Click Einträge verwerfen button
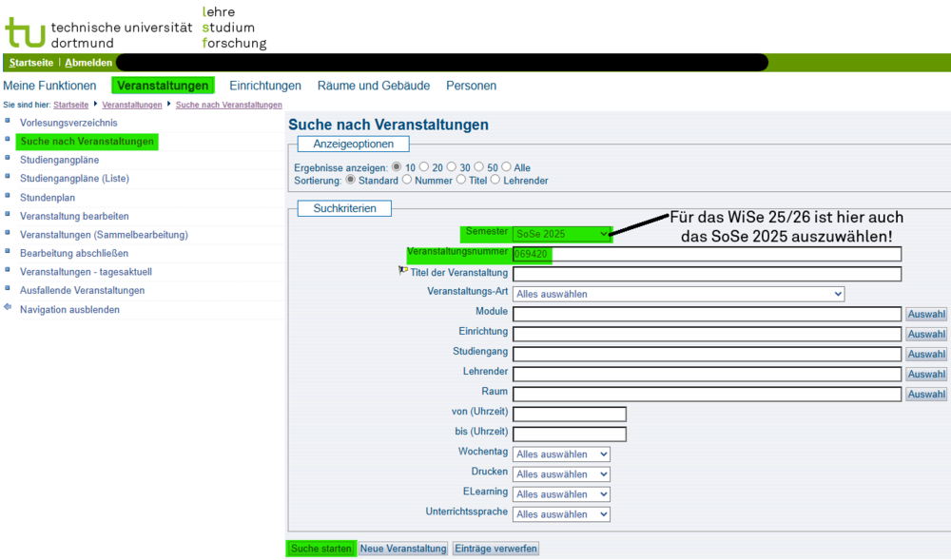Image resolution: width=951 pixels, height=560 pixels. pos(495,549)
